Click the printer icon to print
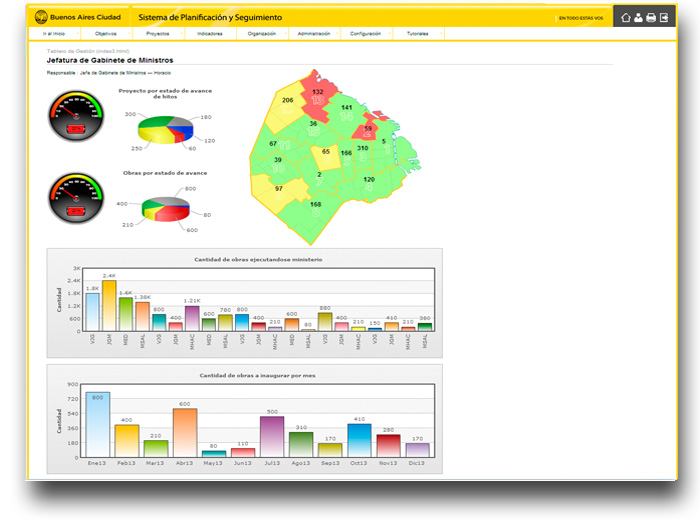Screen dimensions: 700x520 tap(651, 17)
